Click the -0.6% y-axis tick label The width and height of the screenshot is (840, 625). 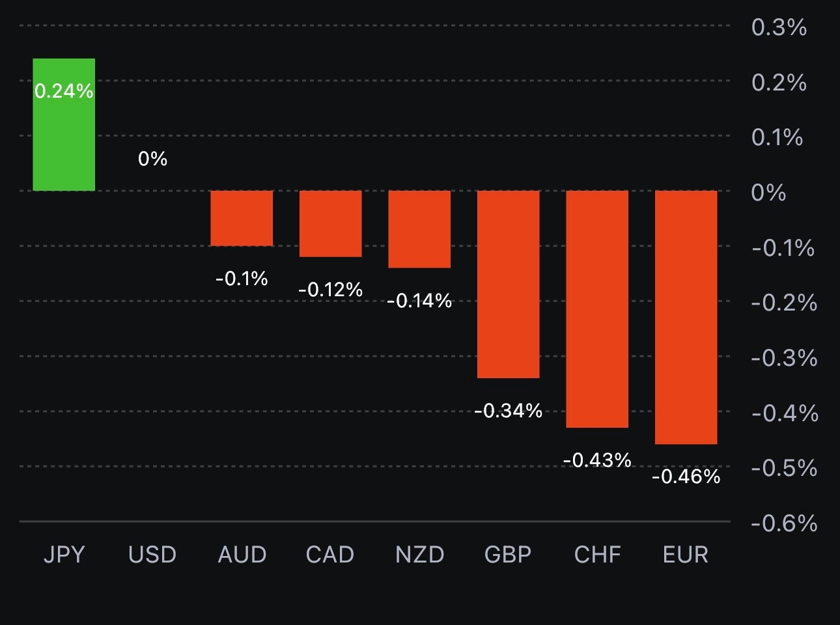[x=784, y=523]
